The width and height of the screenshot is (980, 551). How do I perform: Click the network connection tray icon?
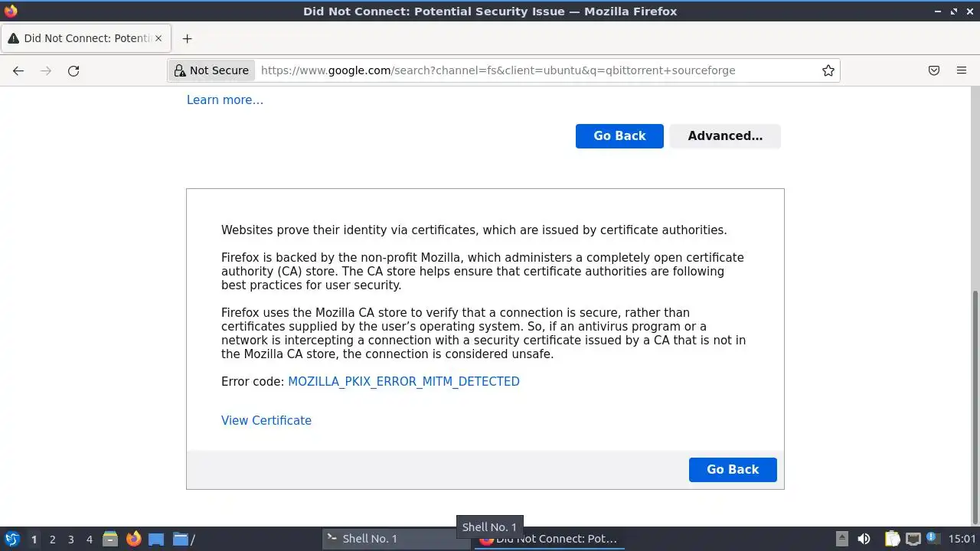(913, 539)
